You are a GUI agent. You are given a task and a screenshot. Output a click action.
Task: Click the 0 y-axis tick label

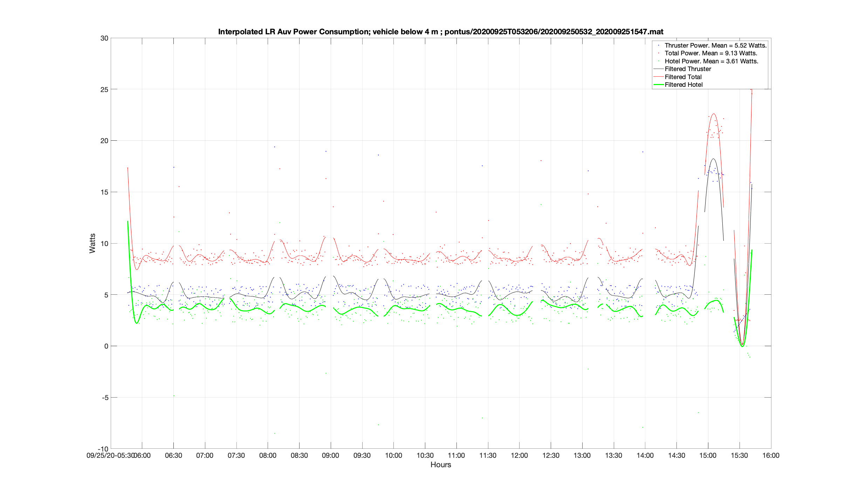point(106,346)
